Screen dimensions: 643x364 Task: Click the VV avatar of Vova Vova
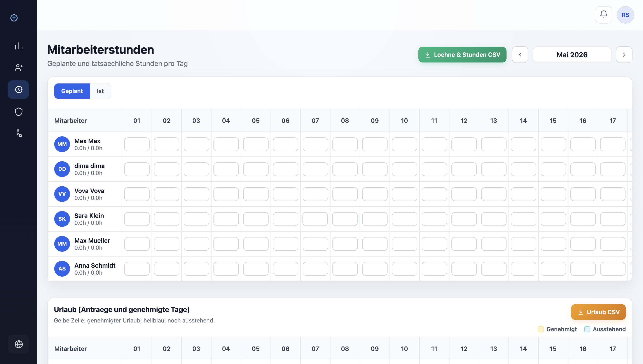(62, 194)
